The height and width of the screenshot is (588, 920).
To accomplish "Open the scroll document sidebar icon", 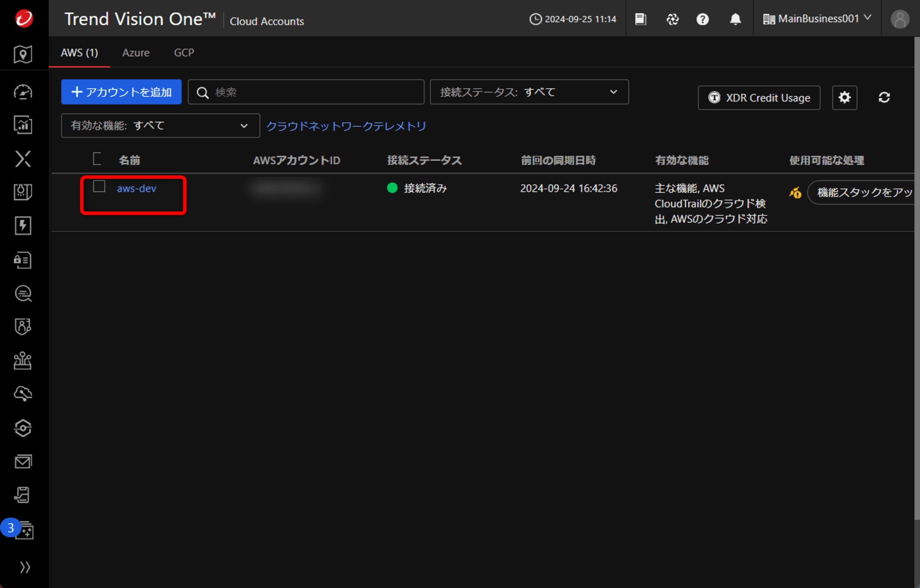I will (x=23, y=495).
